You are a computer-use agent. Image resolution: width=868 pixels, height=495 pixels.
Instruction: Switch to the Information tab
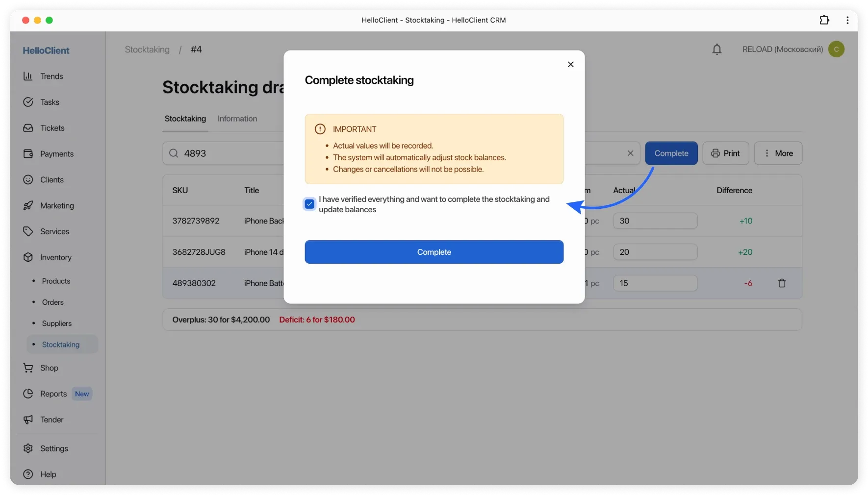(237, 119)
